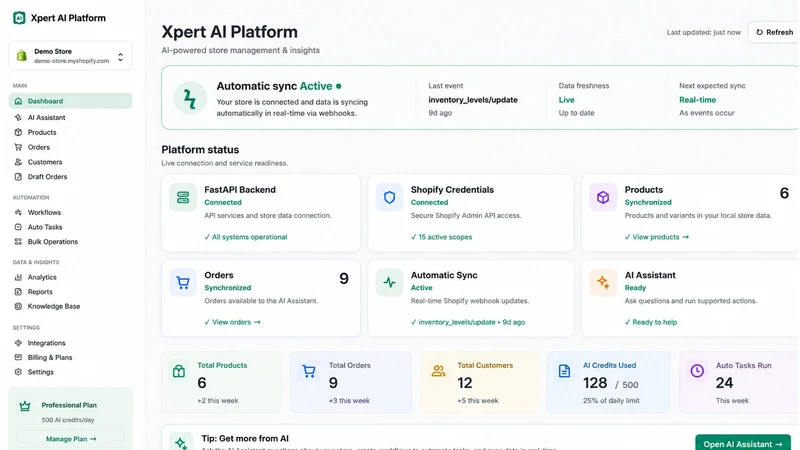Follow the View orders link
Image resolution: width=800 pixels, height=450 pixels.
click(233, 322)
